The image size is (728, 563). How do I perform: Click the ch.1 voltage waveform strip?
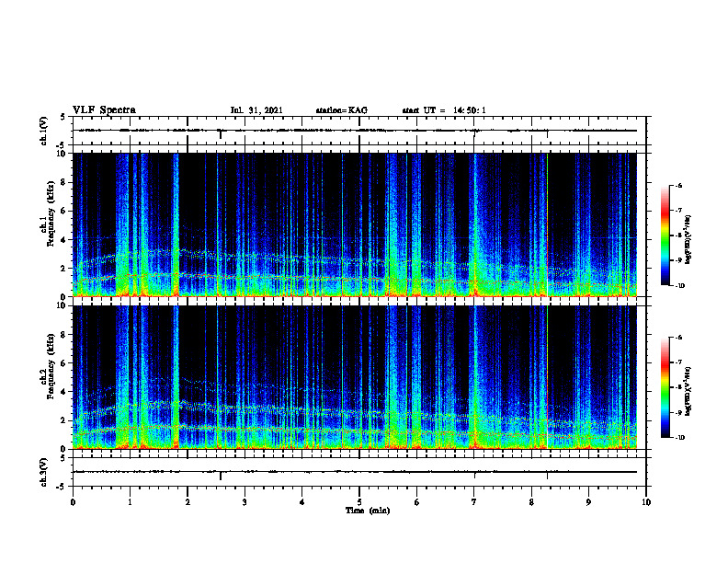pos(359,131)
